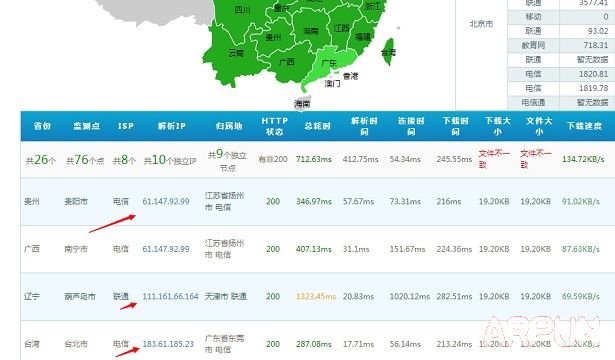Click the 解析IP column header
Screen dimensions: 615x360
[x=171, y=126]
